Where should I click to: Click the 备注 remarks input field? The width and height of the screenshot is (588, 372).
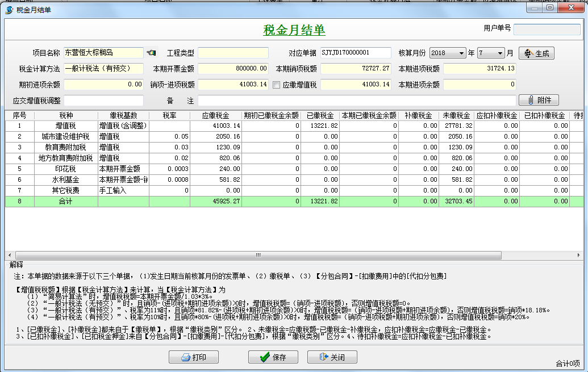pos(357,101)
